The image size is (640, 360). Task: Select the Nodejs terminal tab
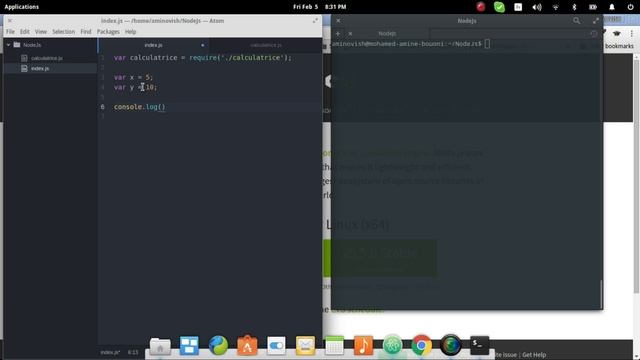(387, 33)
